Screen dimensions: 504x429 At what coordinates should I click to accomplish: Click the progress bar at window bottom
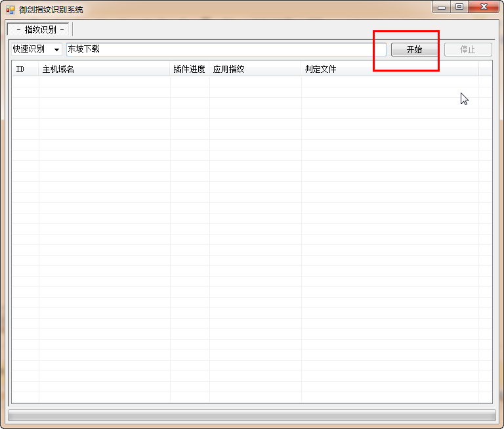(x=252, y=415)
